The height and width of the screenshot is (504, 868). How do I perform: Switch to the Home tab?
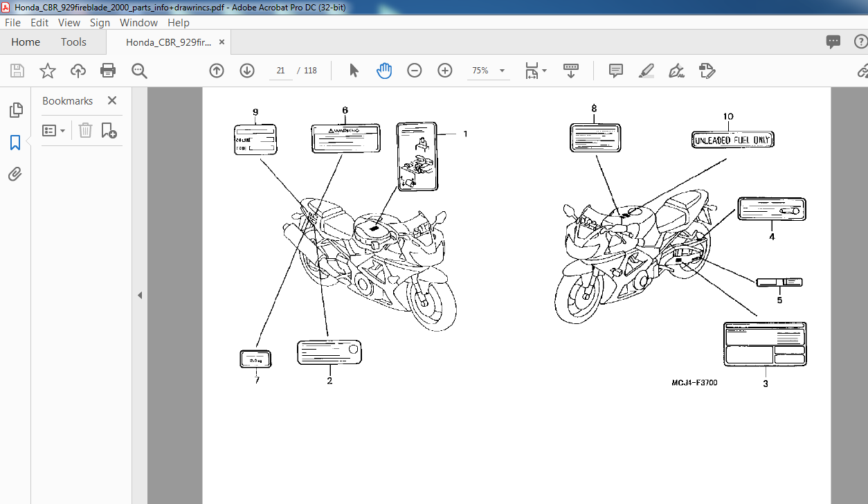coord(26,42)
